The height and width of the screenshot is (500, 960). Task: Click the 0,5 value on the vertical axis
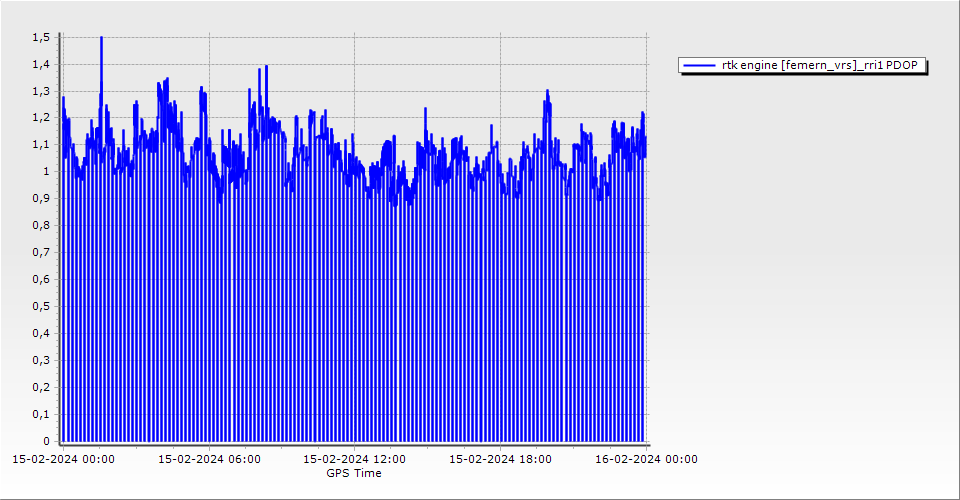(x=40, y=307)
